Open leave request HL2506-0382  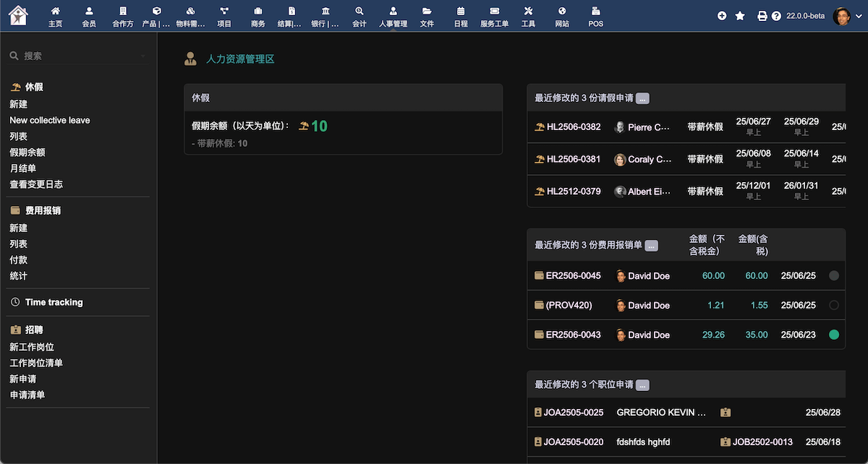573,127
